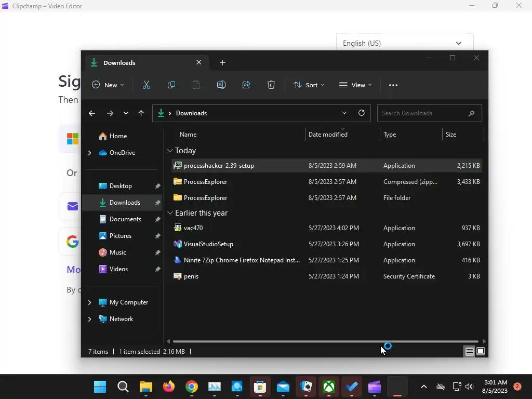The image size is (532, 399).
Task: Open Firefox from the taskbar
Action: (169, 387)
